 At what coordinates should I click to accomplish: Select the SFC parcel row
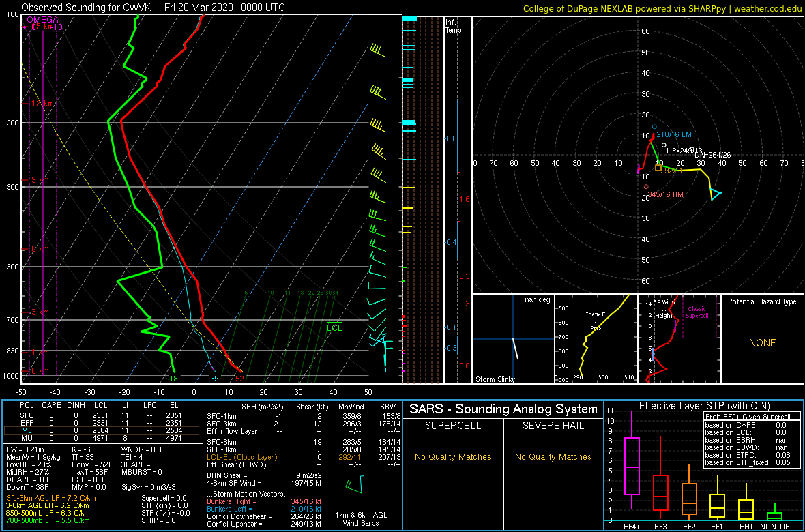(103, 415)
